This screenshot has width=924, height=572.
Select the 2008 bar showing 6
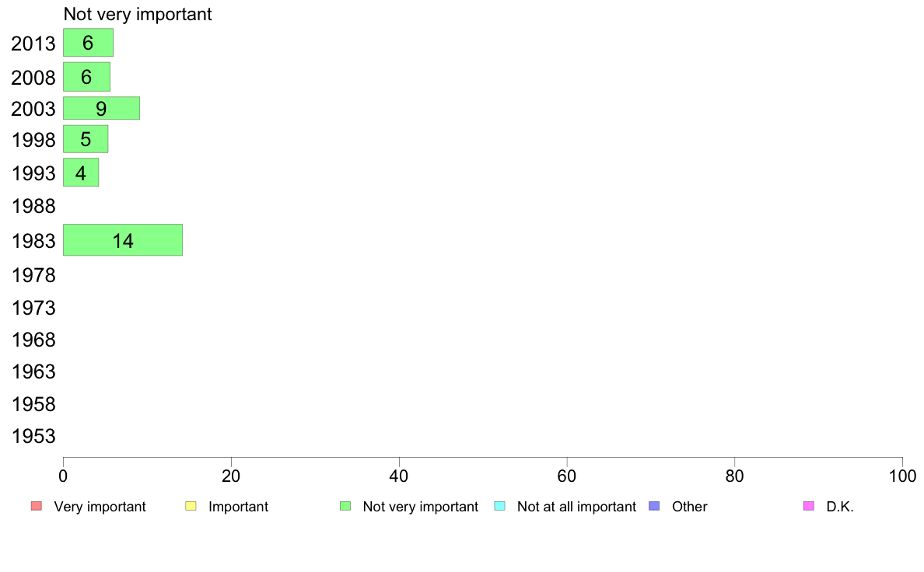pyautogui.click(x=86, y=77)
